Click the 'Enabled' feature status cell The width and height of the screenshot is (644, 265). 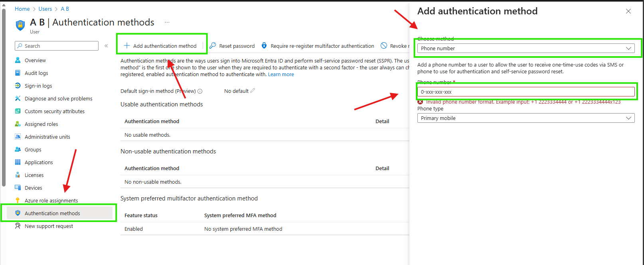[x=134, y=229]
